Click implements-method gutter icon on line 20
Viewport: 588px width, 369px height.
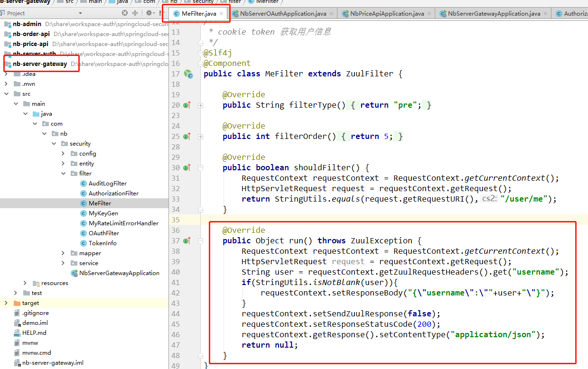click(x=187, y=105)
